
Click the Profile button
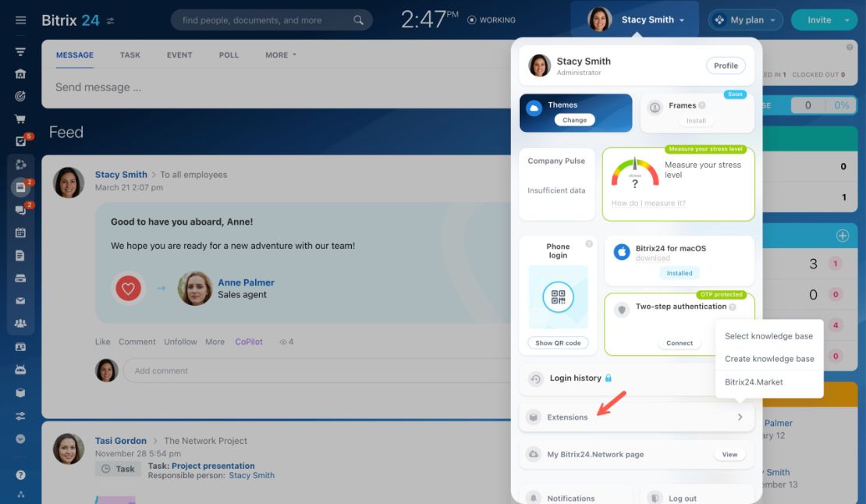(726, 66)
